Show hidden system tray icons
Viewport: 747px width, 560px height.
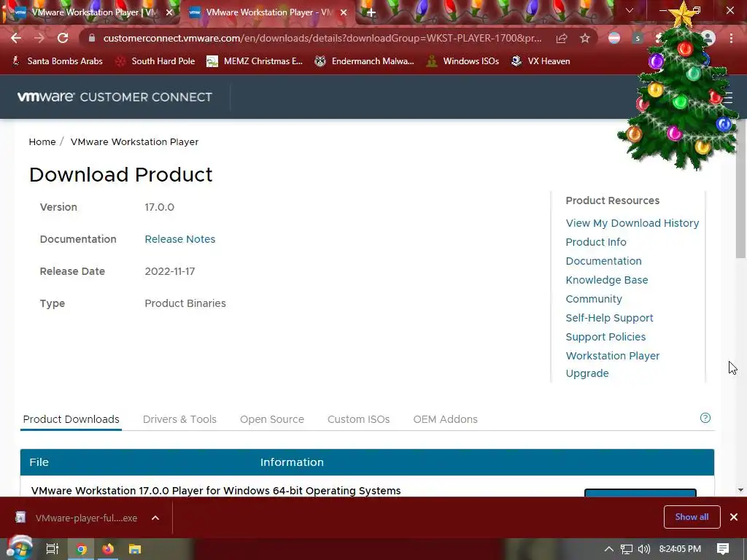[x=608, y=549]
